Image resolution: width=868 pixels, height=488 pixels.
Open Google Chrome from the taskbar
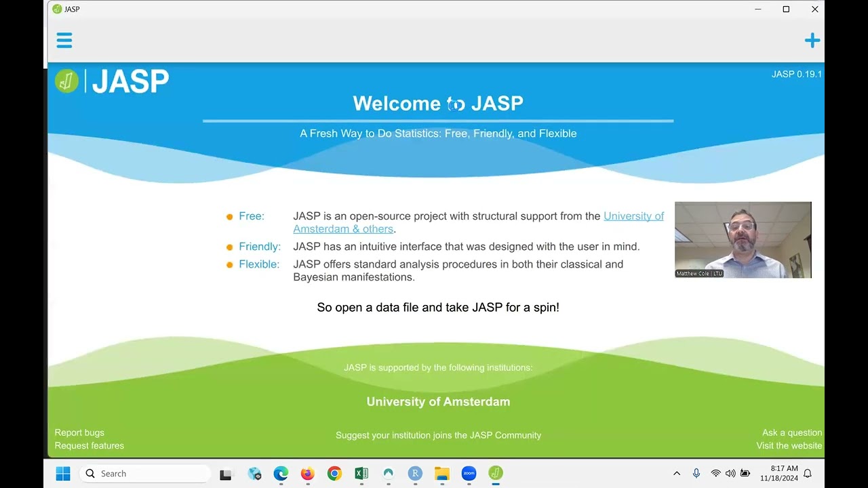coord(334,474)
